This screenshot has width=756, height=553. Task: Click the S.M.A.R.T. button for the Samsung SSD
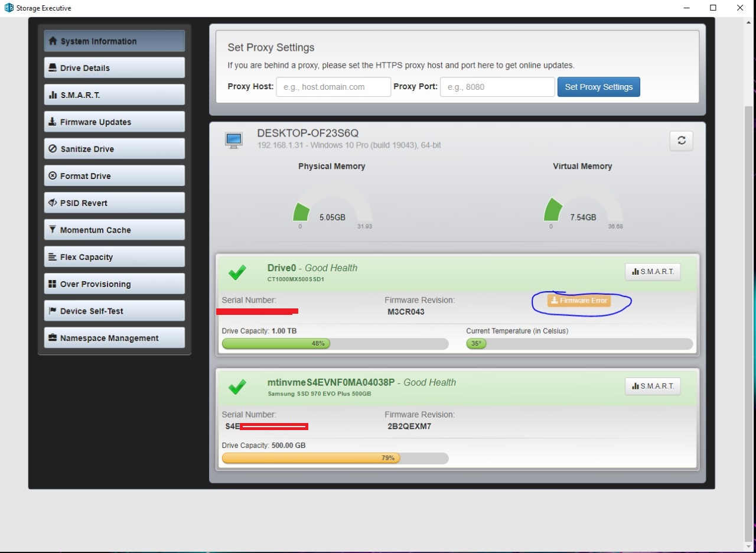point(653,386)
